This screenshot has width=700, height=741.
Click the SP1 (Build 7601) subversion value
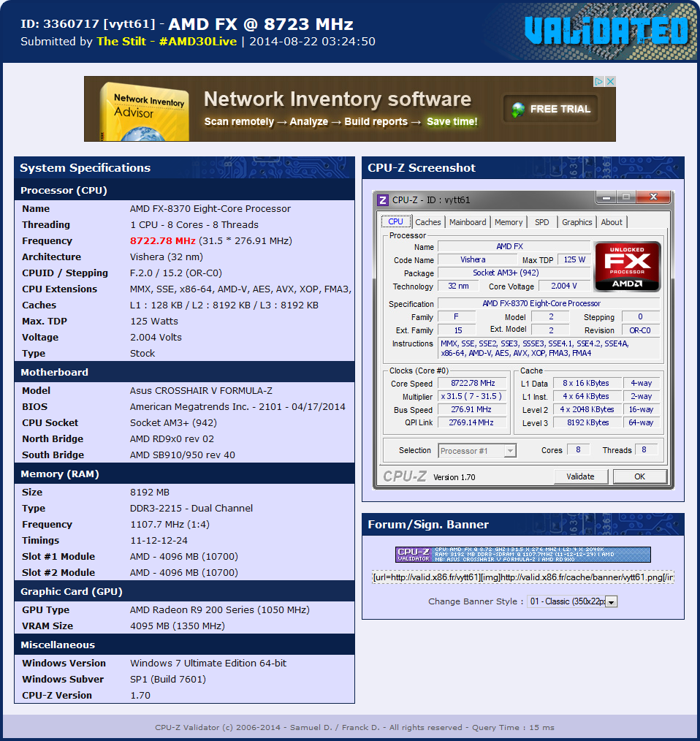coord(168,680)
